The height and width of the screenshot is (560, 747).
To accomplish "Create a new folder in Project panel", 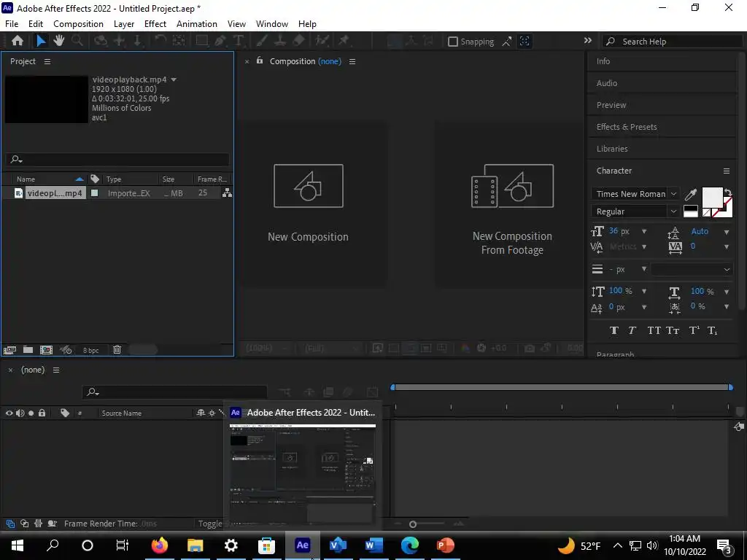I will (28, 350).
